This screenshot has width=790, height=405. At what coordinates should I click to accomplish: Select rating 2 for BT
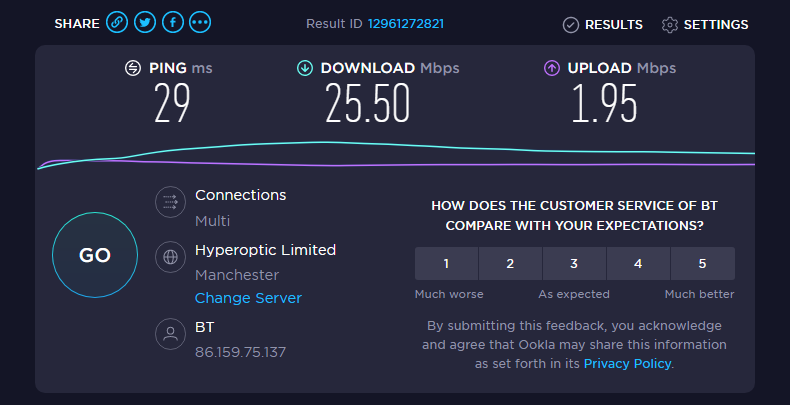tap(510, 264)
